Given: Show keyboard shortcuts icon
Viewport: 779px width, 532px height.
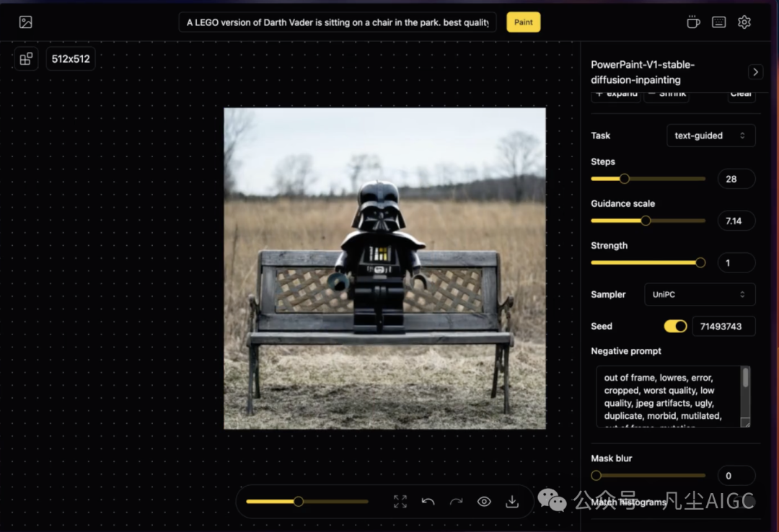Looking at the screenshot, I should (718, 22).
